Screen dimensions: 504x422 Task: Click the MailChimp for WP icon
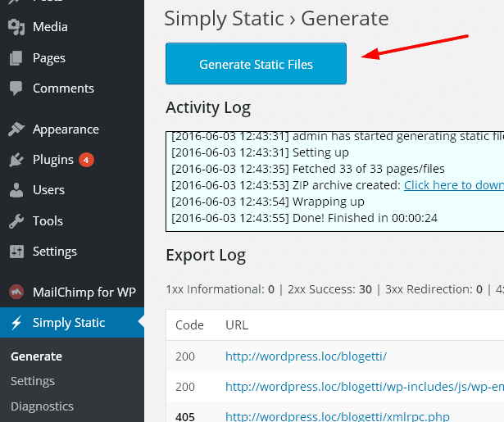[x=16, y=292]
